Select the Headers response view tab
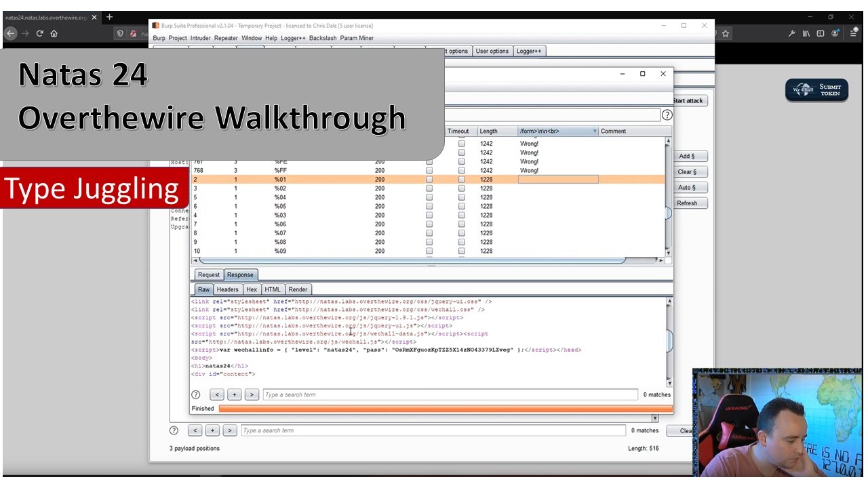 [228, 289]
